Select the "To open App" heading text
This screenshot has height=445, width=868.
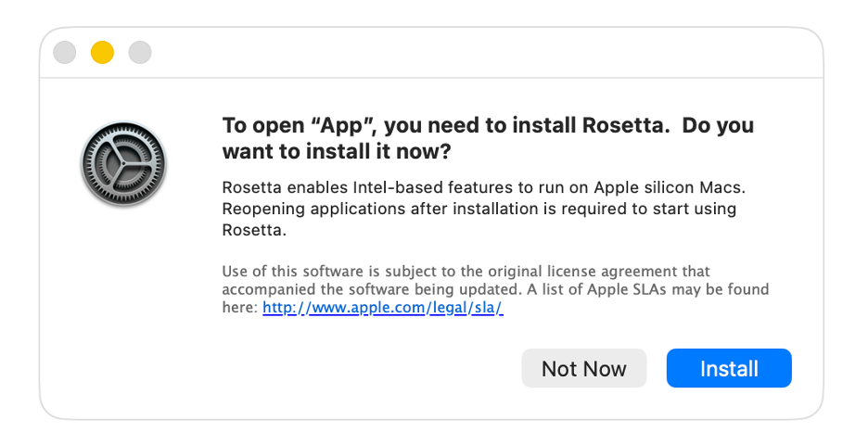coord(488,138)
